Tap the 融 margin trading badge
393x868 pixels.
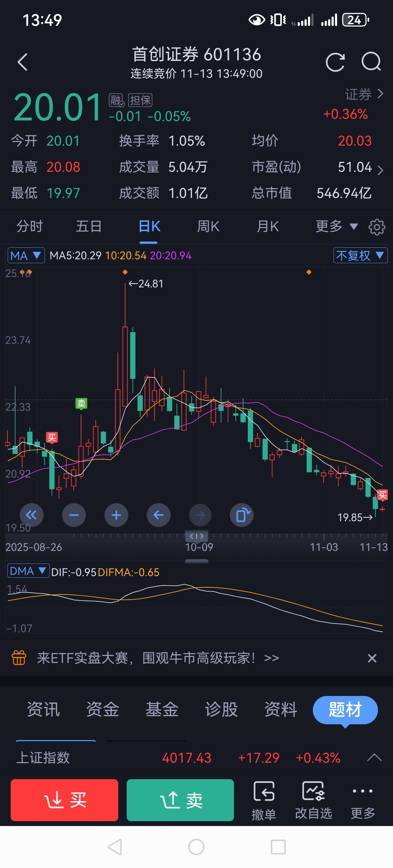(117, 100)
